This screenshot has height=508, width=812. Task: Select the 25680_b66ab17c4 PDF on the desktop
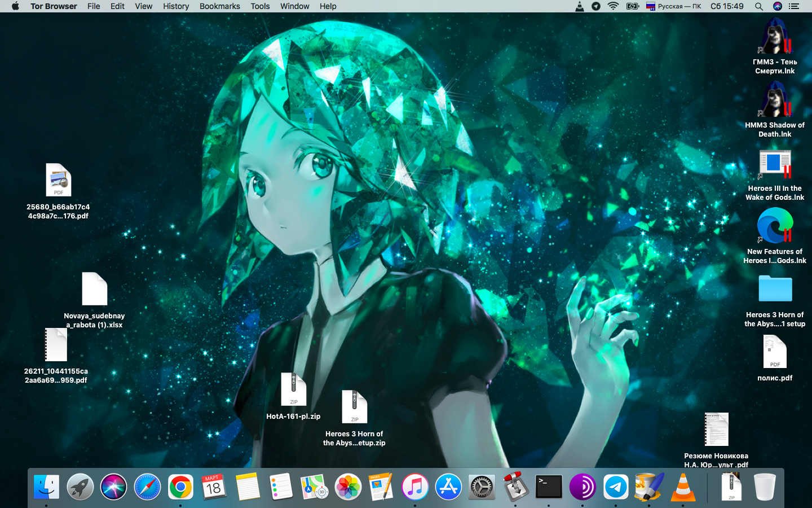tap(58, 191)
